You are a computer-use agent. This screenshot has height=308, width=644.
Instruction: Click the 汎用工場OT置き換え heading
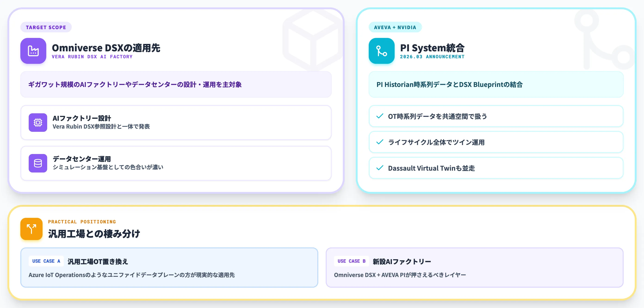[98, 262]
